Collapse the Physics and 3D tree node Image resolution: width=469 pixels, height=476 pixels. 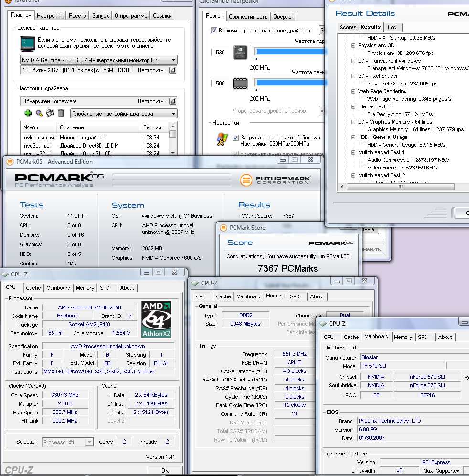pos(353,45)
